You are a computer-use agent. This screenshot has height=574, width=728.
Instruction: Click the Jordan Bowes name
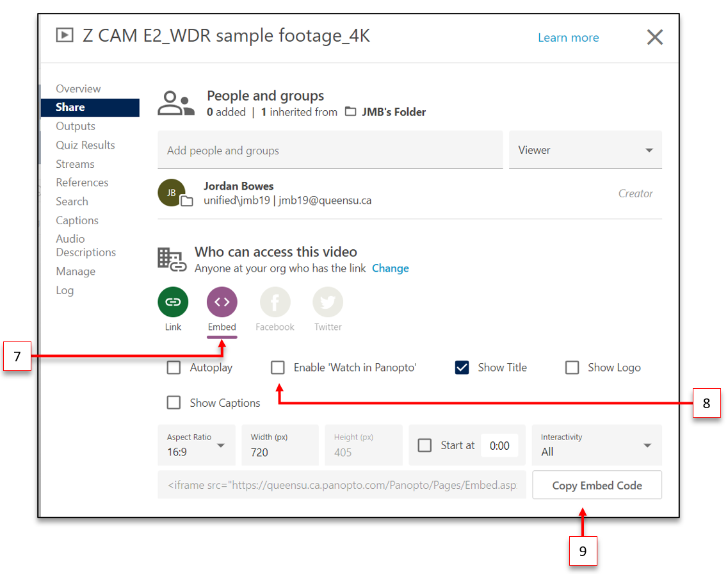tap(239, 186)
